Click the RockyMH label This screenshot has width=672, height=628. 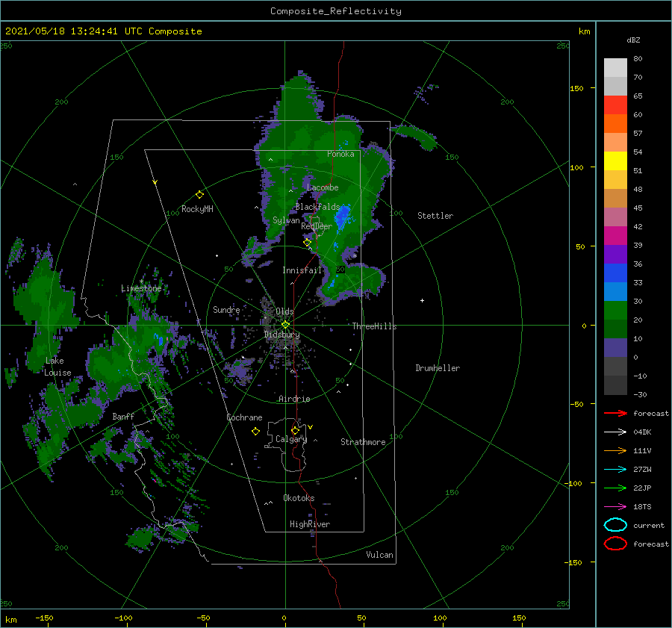click(x=197, y=209)
